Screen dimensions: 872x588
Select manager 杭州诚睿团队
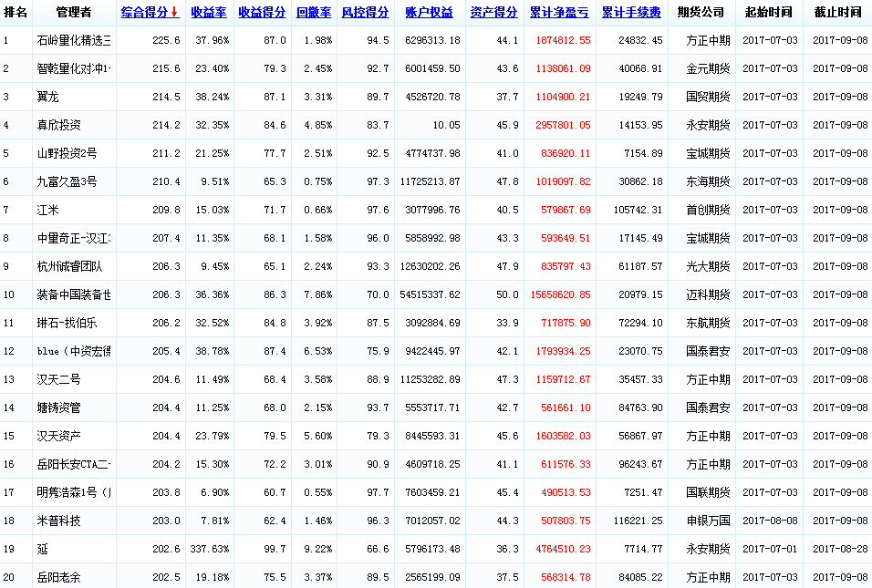coord(69,267)
